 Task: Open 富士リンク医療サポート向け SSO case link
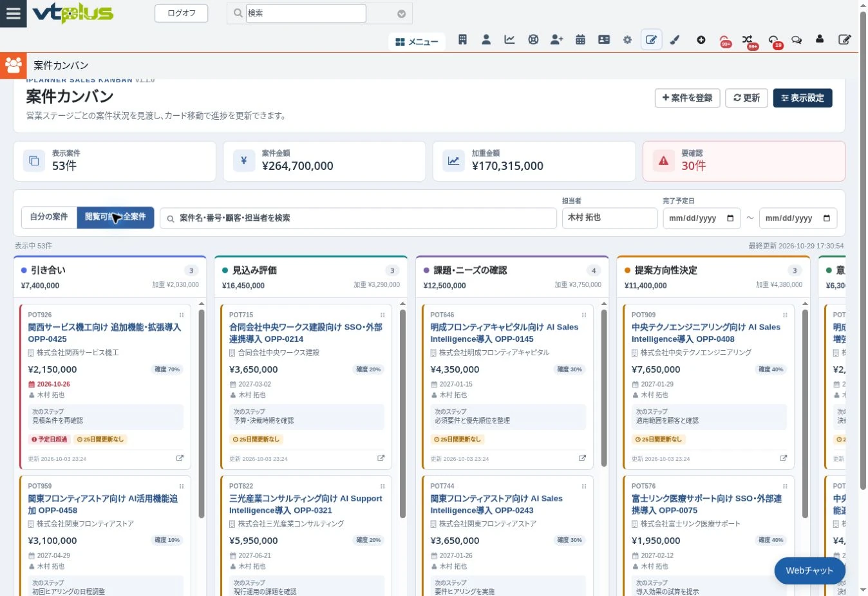pyautogui.click(x=706, y=504)
